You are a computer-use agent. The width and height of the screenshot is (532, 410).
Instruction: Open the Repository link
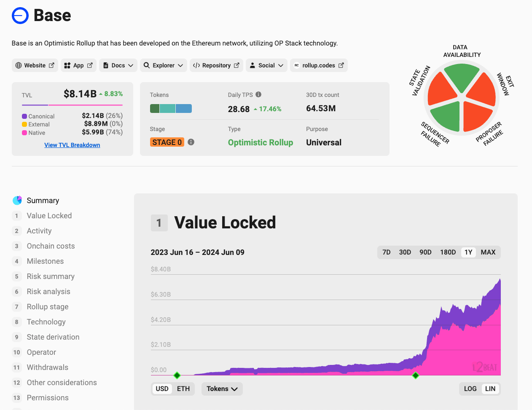tap(216, 65)
